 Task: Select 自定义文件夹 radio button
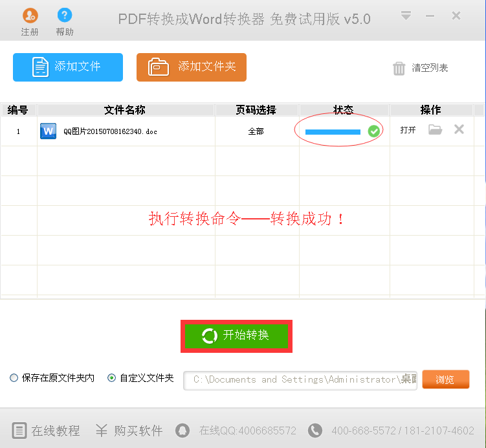[111, 378]
